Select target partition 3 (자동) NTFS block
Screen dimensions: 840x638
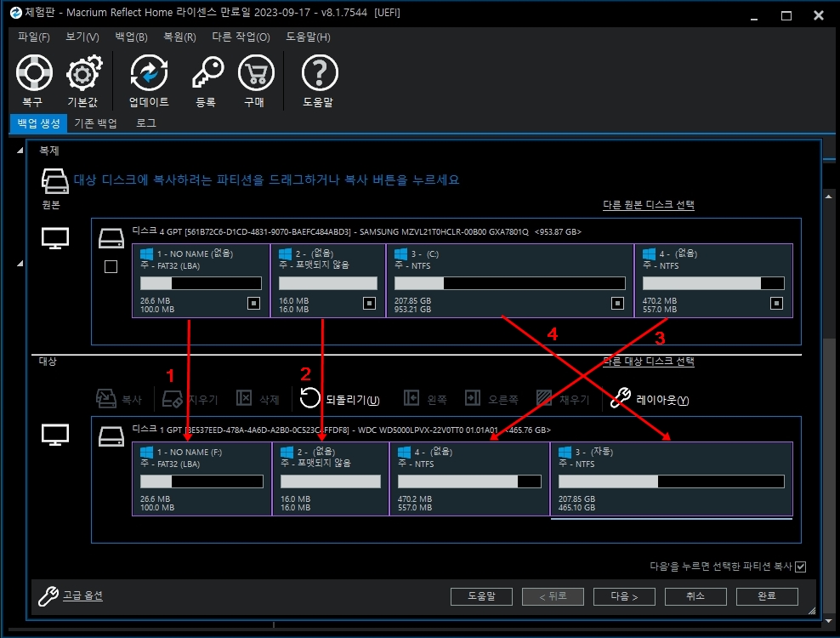pos(672,479)
